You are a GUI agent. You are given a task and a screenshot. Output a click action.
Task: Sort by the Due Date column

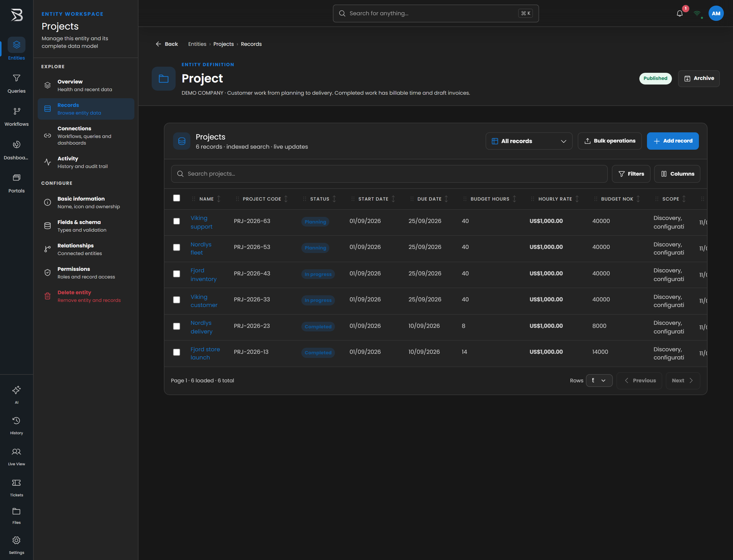tap(446, 199)
